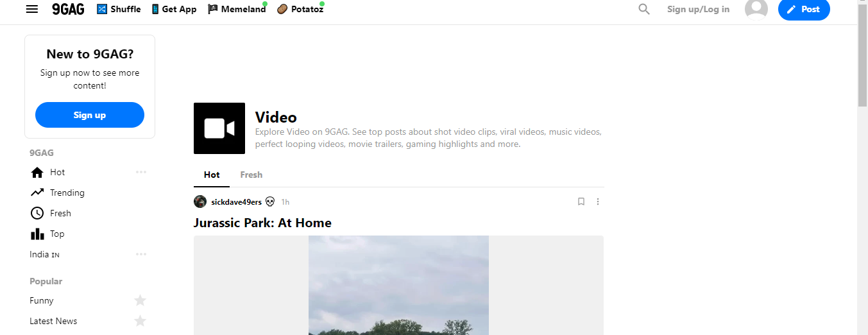This screenshot has width=868, height=335.
Task: Click the Memeland flag icon
Action: [213, 9]
